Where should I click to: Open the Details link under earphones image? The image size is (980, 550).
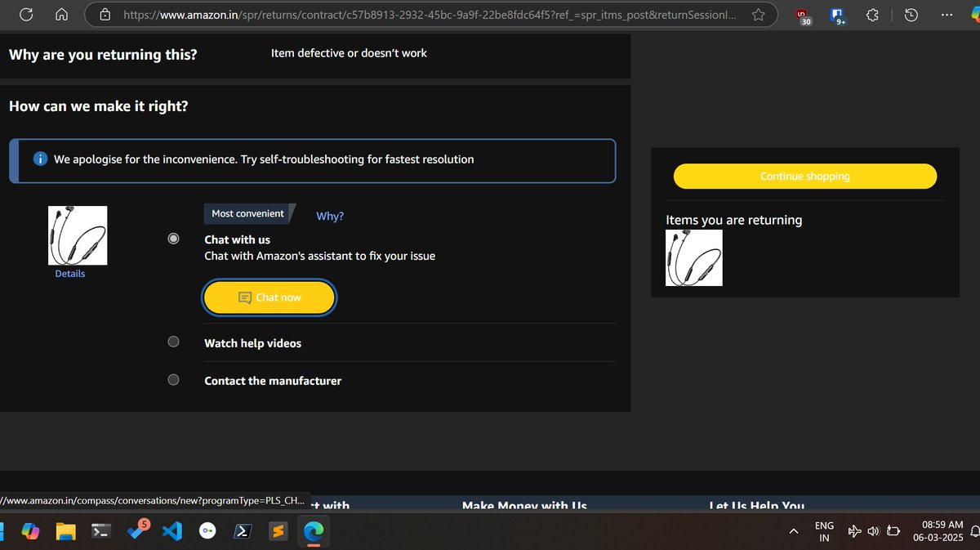click(70, 274)
